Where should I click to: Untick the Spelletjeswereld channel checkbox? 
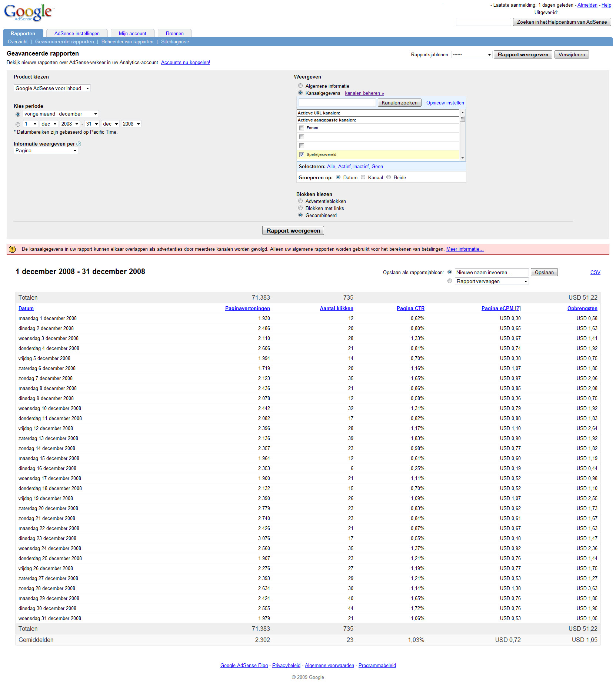click(302, 155)
